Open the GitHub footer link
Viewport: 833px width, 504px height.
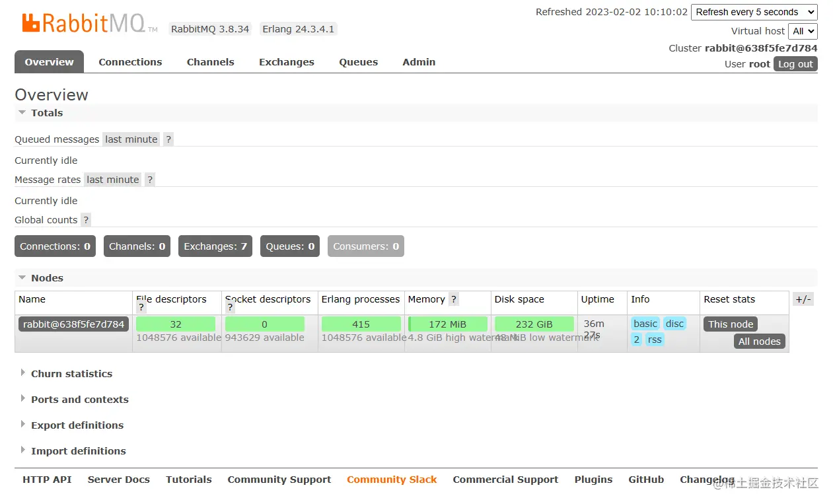pyautogui.click(x=646, y=480)
